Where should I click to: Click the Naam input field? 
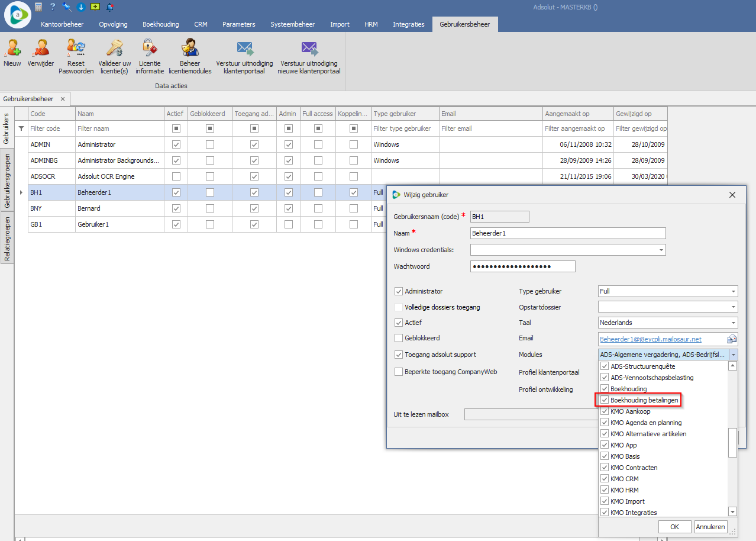[568, 233]
